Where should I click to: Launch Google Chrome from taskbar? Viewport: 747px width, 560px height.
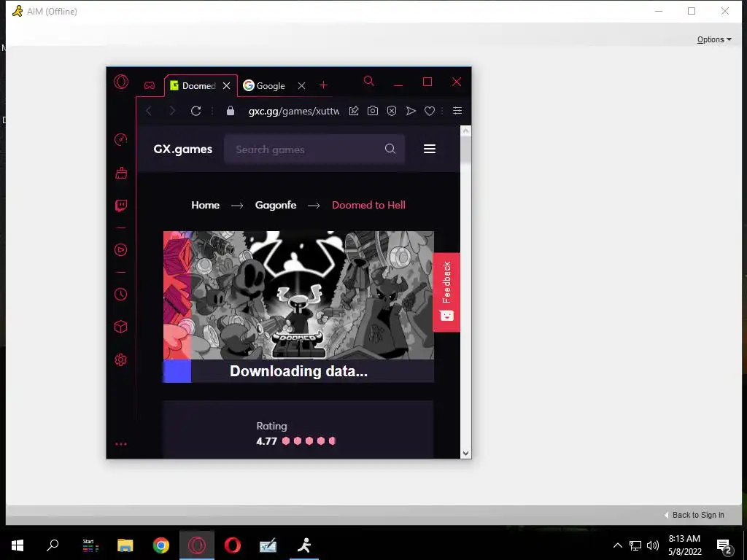pyautogui.click(x=161, y=545)
